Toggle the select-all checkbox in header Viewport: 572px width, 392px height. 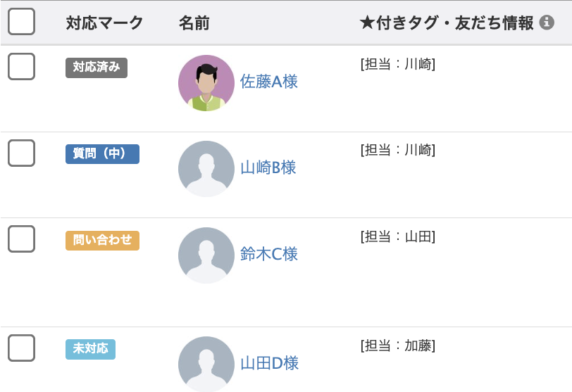coord(21,22)
